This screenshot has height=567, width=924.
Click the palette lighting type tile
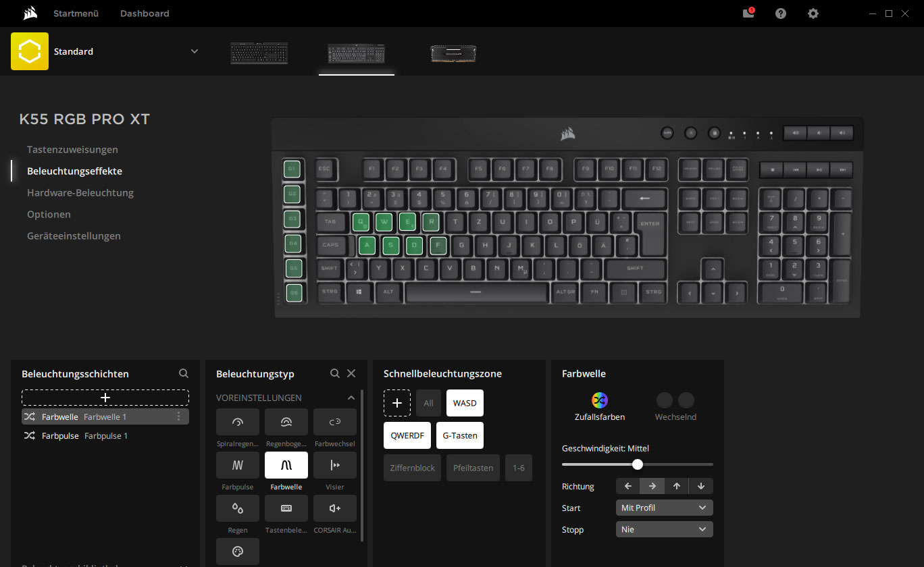coord(237,551)
